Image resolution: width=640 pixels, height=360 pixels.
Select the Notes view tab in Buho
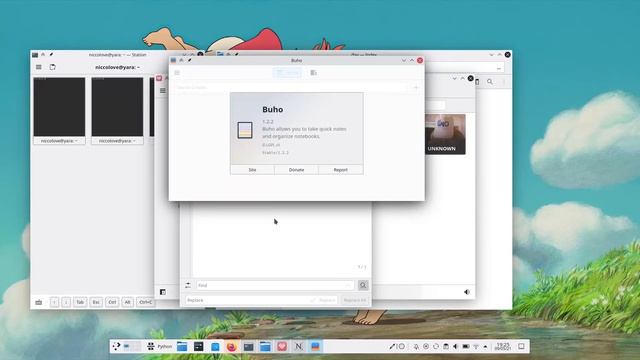pos(287,73)
